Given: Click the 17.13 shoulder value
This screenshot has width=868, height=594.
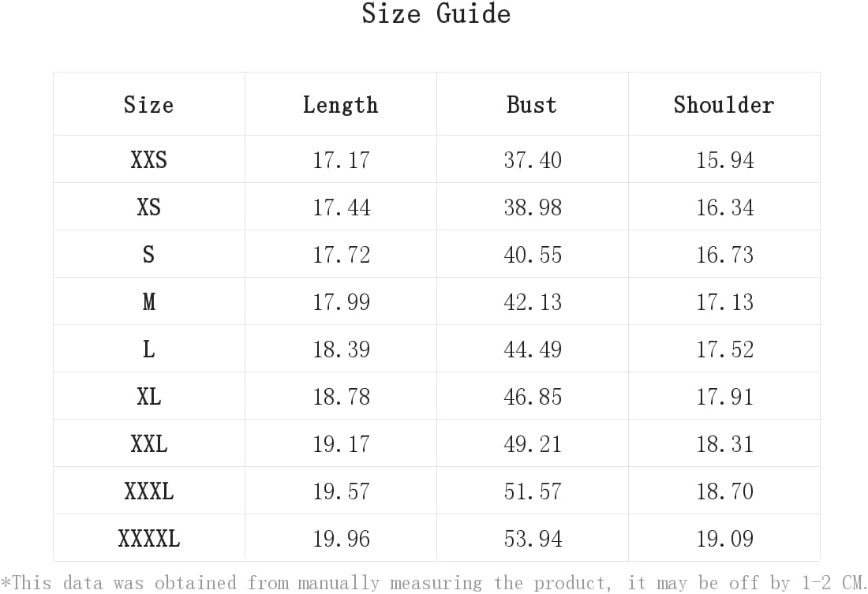Looking at the screenshot, I should [x=724, y=301].
